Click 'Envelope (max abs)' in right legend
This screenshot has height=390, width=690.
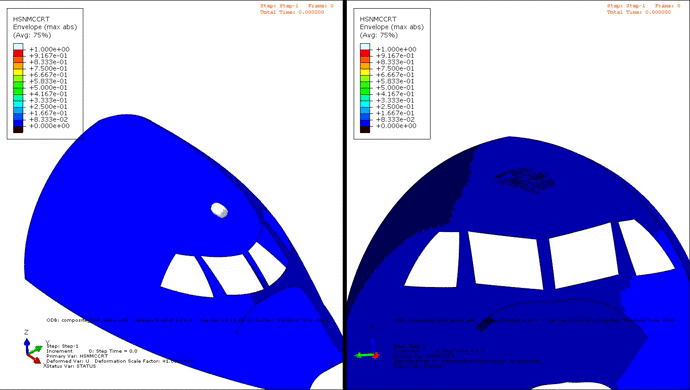pos(392,27)
